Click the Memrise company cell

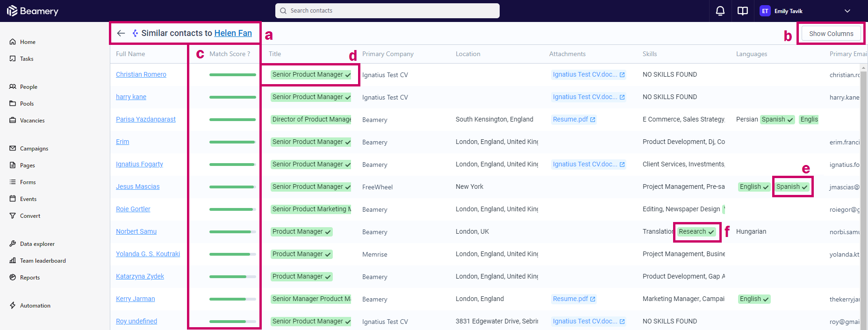pos(374,254)
